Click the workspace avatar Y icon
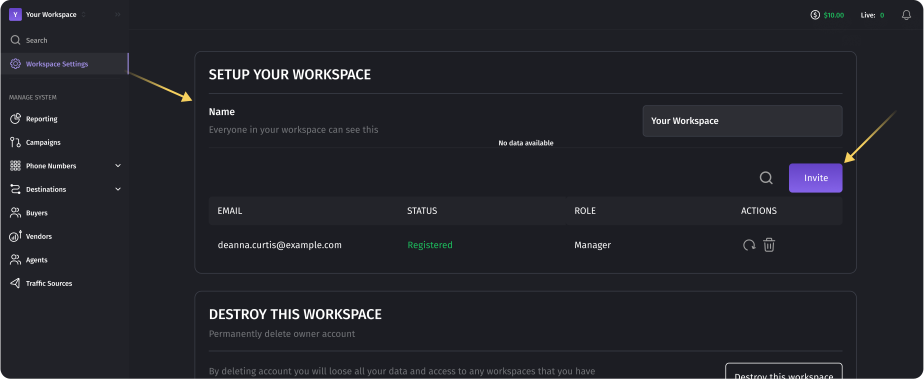The width and height of the screenshot is (924, 379). [15, 15]
